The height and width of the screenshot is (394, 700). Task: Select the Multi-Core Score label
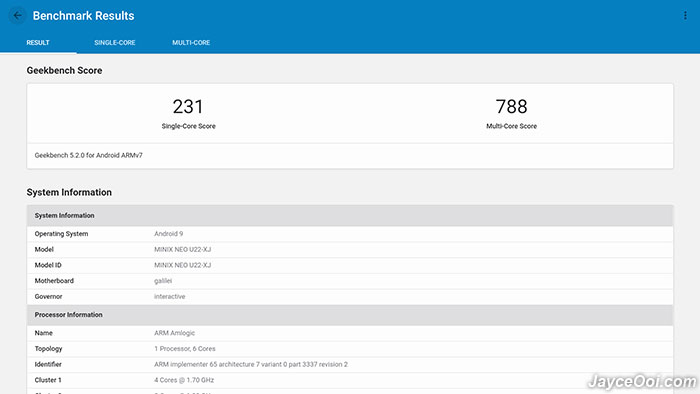pyautogui.click(x=512, y=126)
